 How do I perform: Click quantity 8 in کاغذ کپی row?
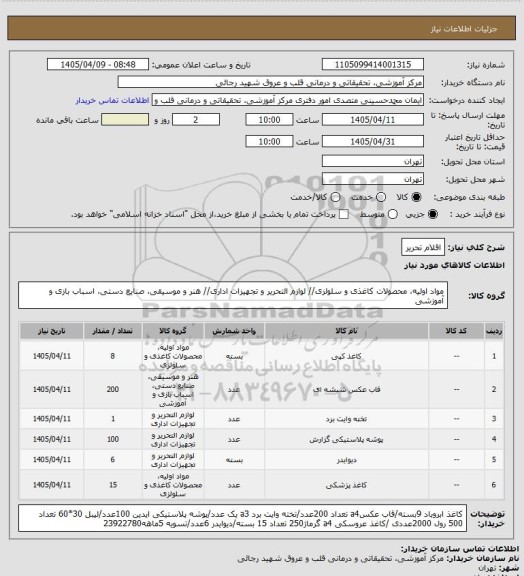click(112, 356)
